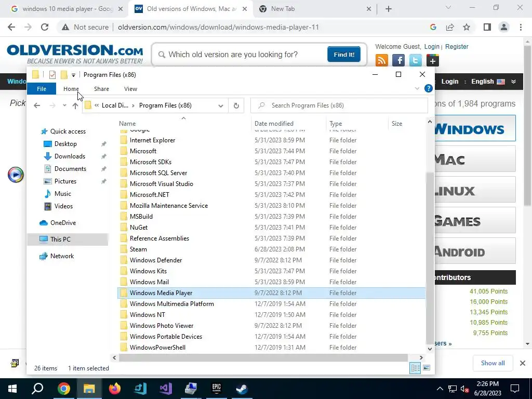Open Share ribbon tab
This screenshot has height=399, width=532.
(101, 89)
